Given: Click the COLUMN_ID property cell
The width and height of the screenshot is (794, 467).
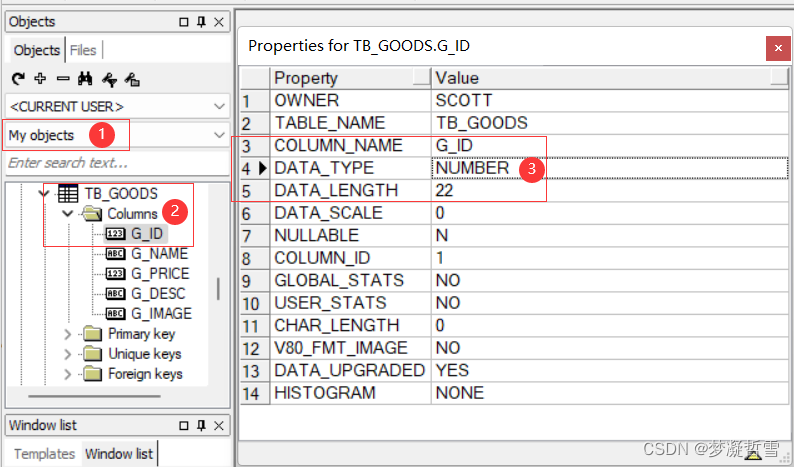Looking at the screenshot, I should tap(350, 258).
